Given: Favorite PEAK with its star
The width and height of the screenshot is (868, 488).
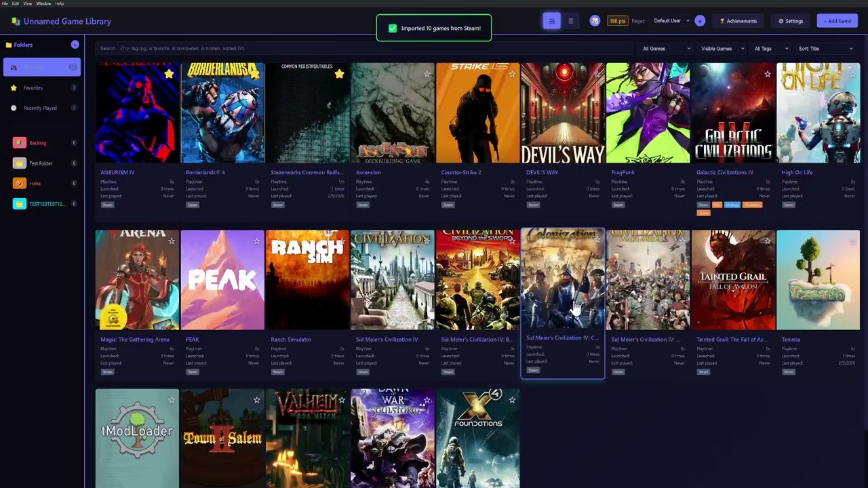Looking at the screenshot, I should click(256, 241).
